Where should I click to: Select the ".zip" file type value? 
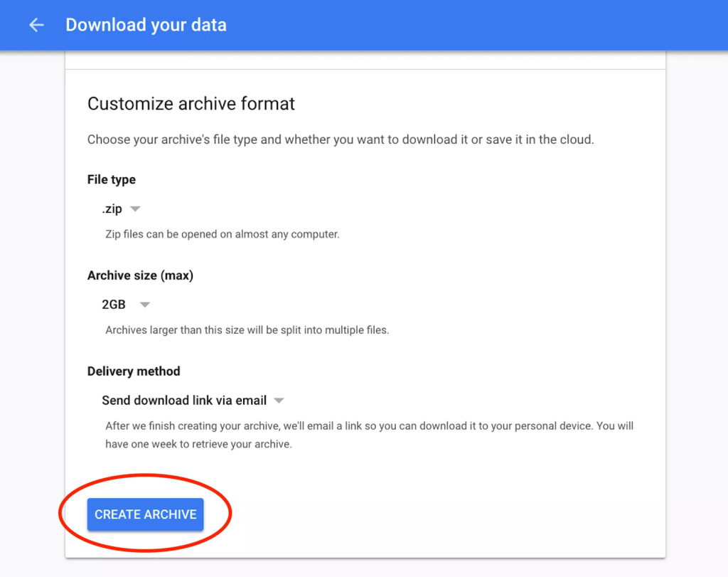click(112, 209)
